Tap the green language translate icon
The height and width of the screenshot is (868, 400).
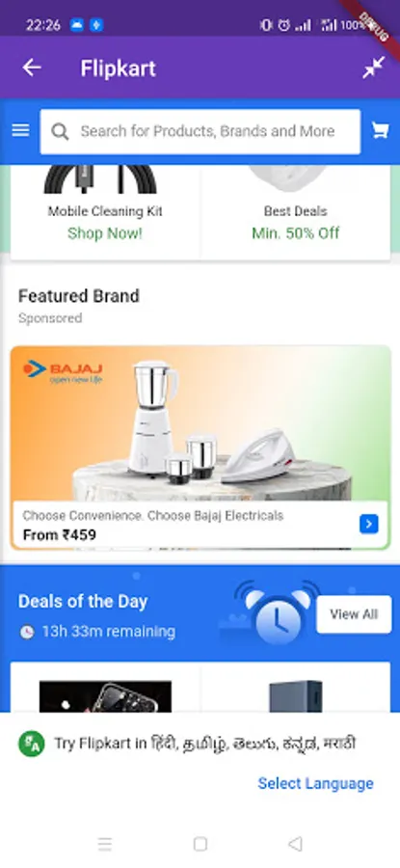[x=32, y=744]
